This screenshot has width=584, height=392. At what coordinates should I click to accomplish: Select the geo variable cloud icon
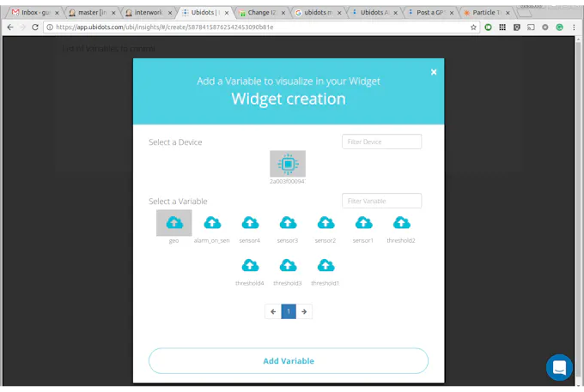(174, 223)
